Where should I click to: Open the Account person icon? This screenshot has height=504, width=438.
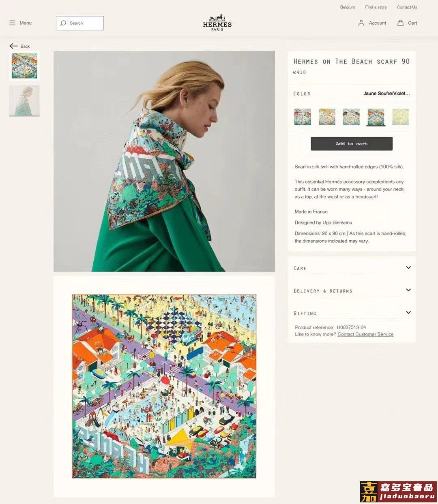pyautogui.click(x=361, y=23)
